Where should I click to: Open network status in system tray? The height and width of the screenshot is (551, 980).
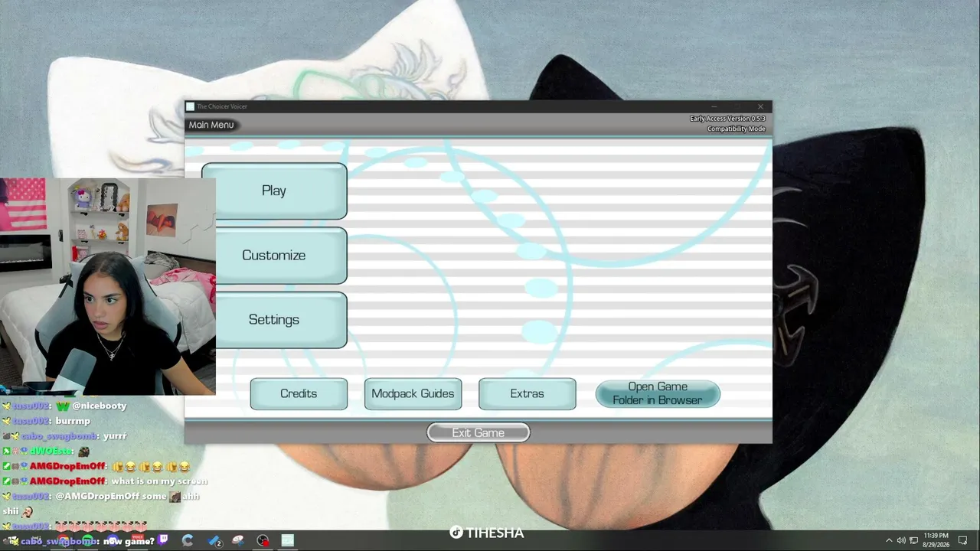(914, 540)
